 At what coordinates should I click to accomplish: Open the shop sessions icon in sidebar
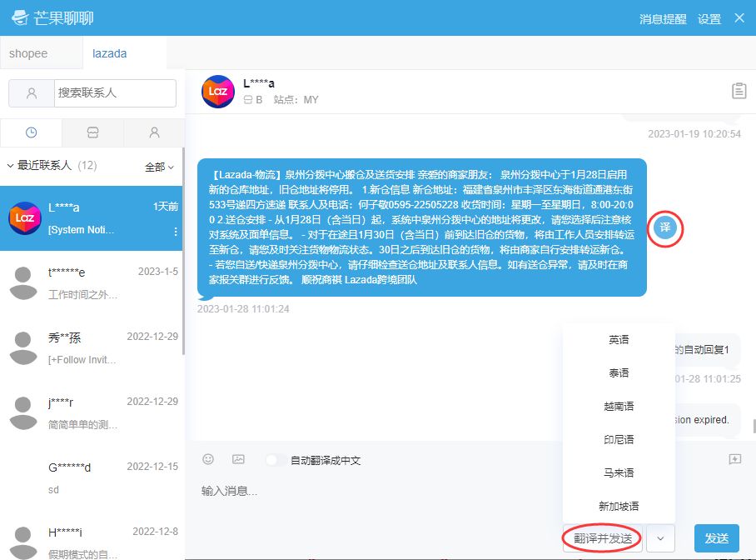tap(92, 132)
